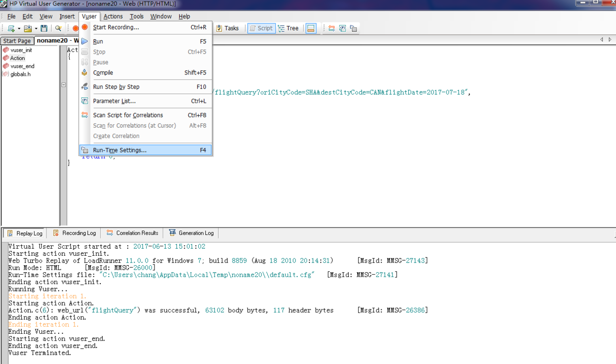
Task: Open the New Script dropdown arrow
Action: 19,29
